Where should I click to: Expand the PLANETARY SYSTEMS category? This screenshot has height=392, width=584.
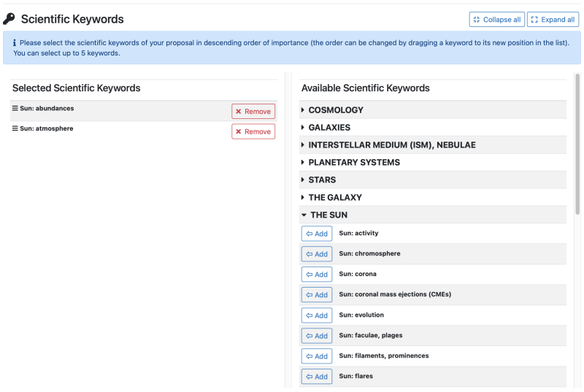pyautogui.click(x=353, y=163)
